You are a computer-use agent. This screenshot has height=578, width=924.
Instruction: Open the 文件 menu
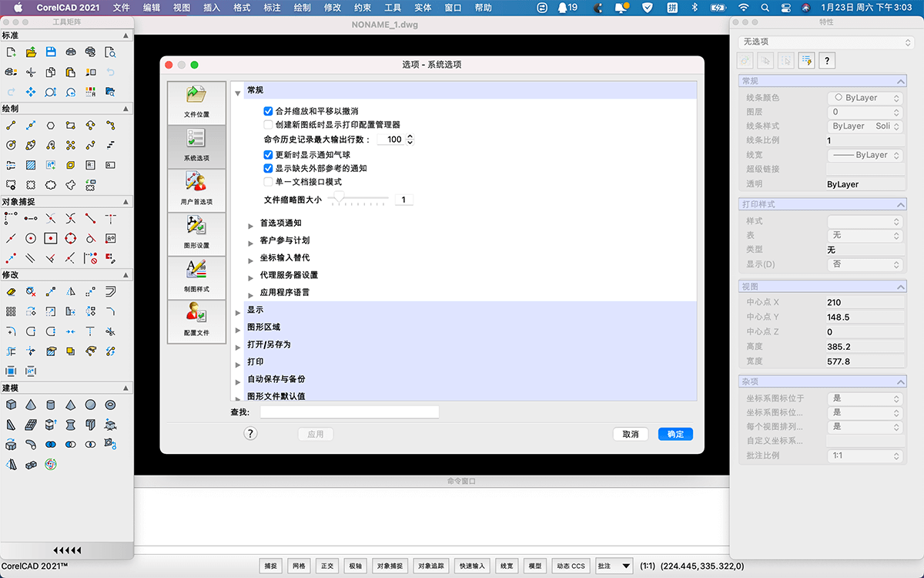point(122,8)
